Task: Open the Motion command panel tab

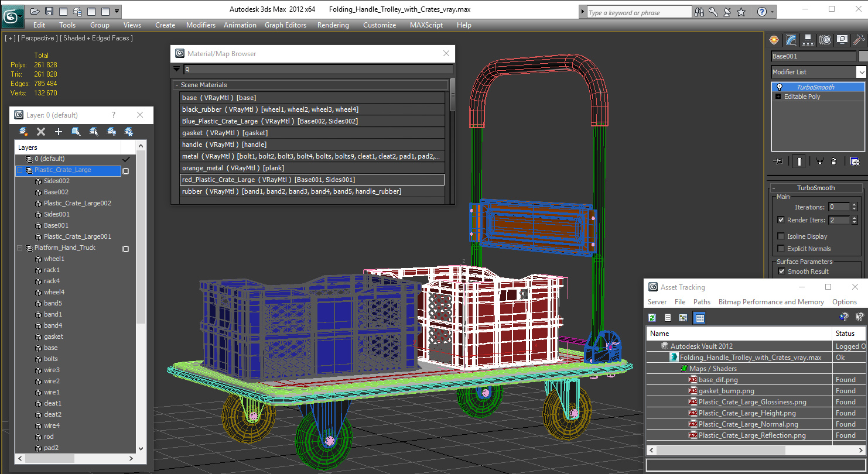Action: click(x=825, y=40)
